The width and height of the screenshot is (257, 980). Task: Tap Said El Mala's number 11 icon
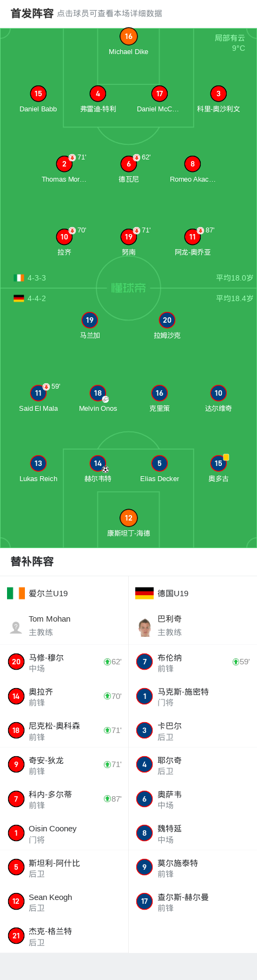(x=38, y=393)
